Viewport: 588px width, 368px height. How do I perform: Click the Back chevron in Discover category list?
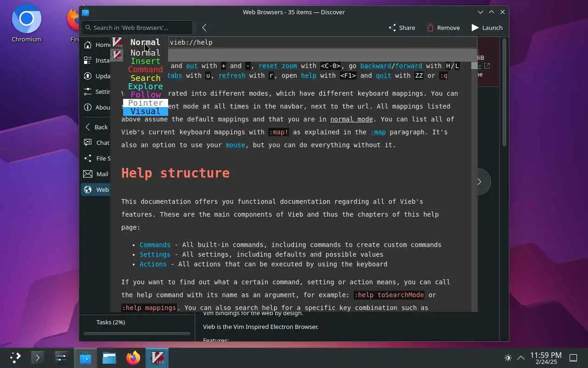pos(88,127)
